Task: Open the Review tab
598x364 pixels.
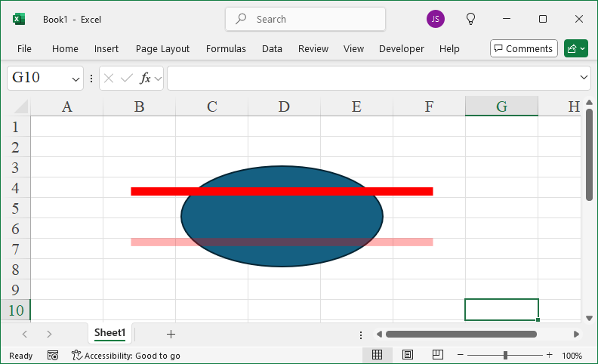Action: [x=313, y=49]
